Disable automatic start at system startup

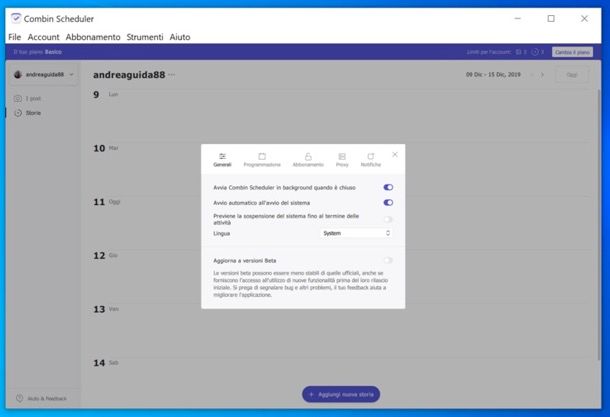click(x=388, y=203)
